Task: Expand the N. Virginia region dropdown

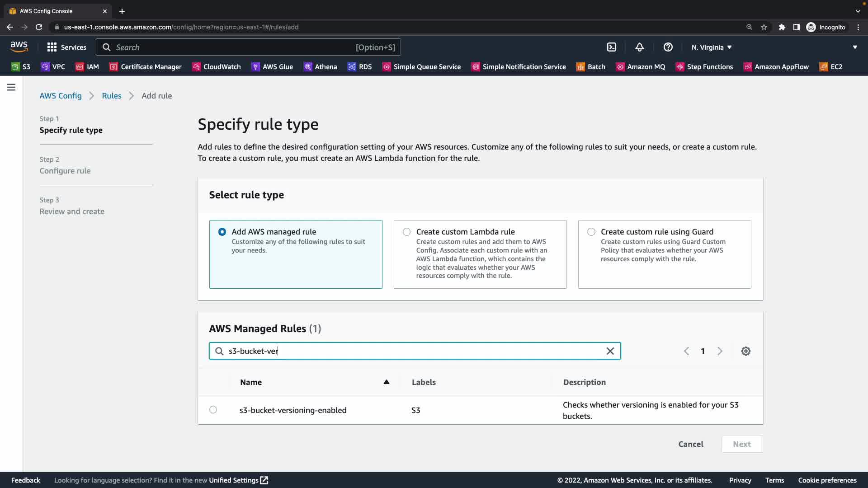Action: [x=711, y=47]
